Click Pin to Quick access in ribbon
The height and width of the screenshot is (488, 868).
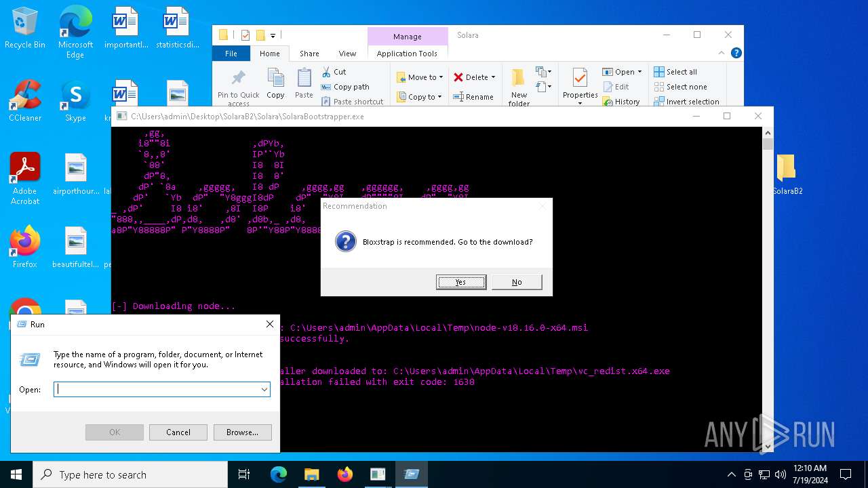point(238,87)
